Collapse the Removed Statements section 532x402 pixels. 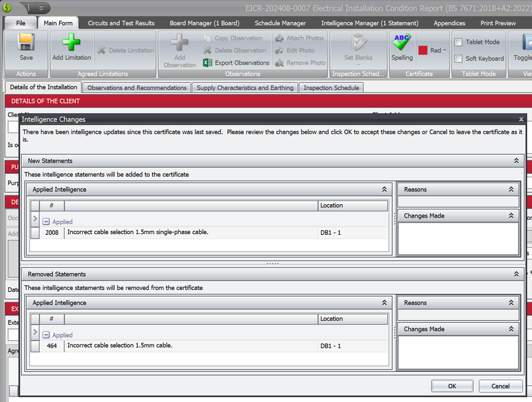point(516,274)
